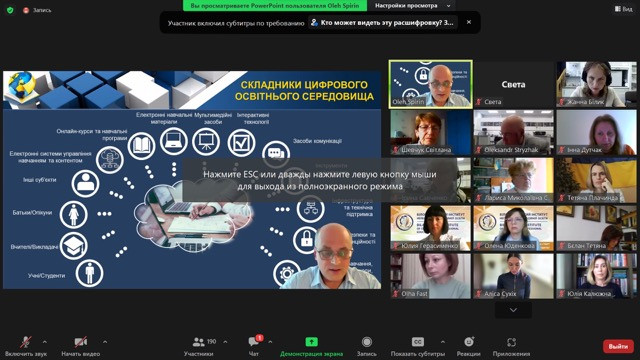Click the slide's graduation cap icon
This screenshot has height=360, width=640.
click(74, 246)
